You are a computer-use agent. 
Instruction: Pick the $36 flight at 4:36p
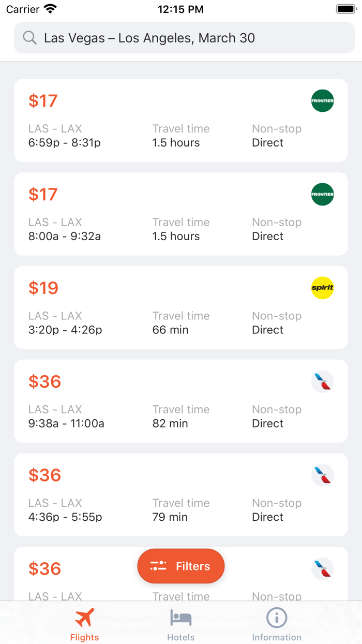[181, 495]
